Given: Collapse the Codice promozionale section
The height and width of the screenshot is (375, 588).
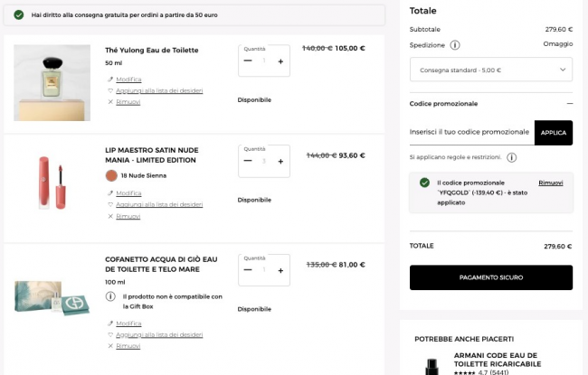Looking at the screenshot, I should click(569, 104).
